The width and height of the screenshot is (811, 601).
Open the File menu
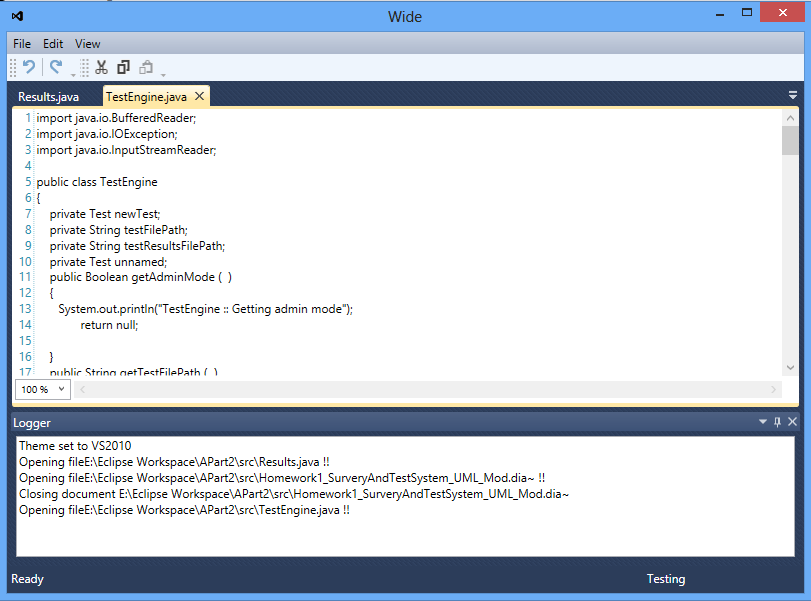click(x=22, y=44)
